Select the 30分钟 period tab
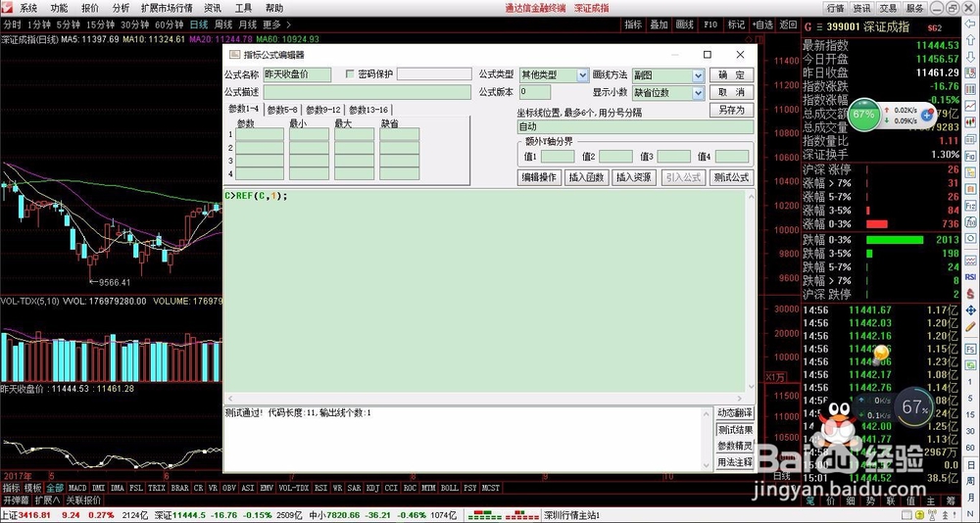Viewport: 980px width, 523px height. (x=134, y=24)
